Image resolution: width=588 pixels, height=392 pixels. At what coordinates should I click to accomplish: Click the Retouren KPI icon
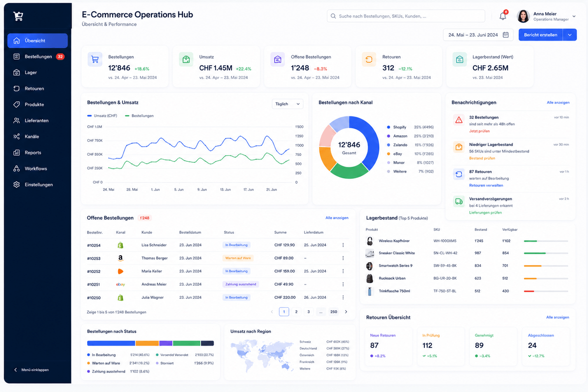click(369, 60)
